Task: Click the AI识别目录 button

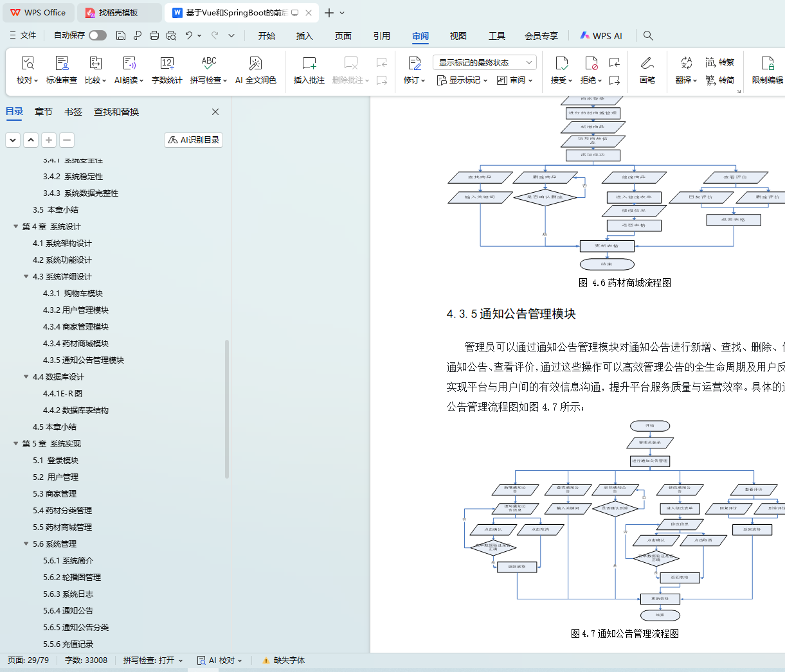Action: (x=194, y=140)
